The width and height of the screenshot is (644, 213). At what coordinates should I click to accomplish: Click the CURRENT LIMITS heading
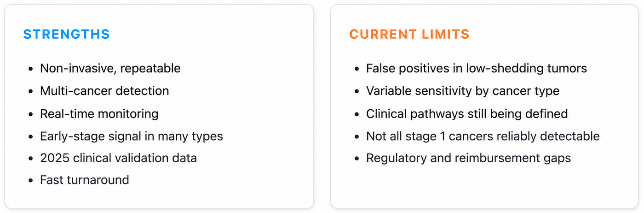(409, 34)
